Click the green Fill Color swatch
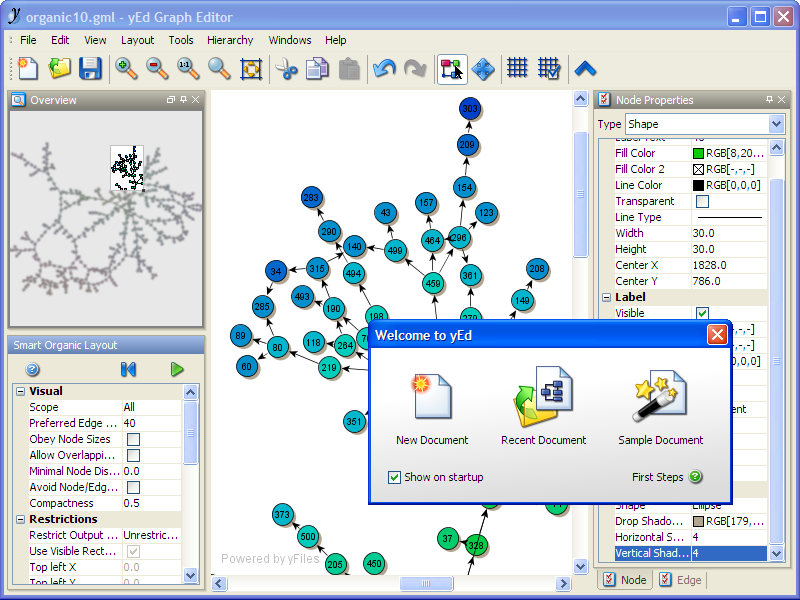 [x=698, y=154]
